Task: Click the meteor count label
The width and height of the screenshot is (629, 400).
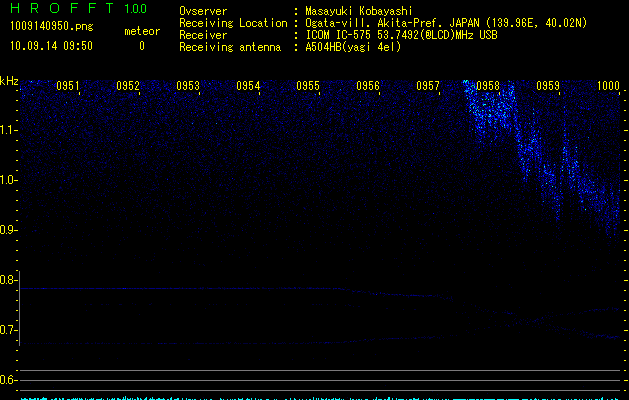Action: point(142,31)
